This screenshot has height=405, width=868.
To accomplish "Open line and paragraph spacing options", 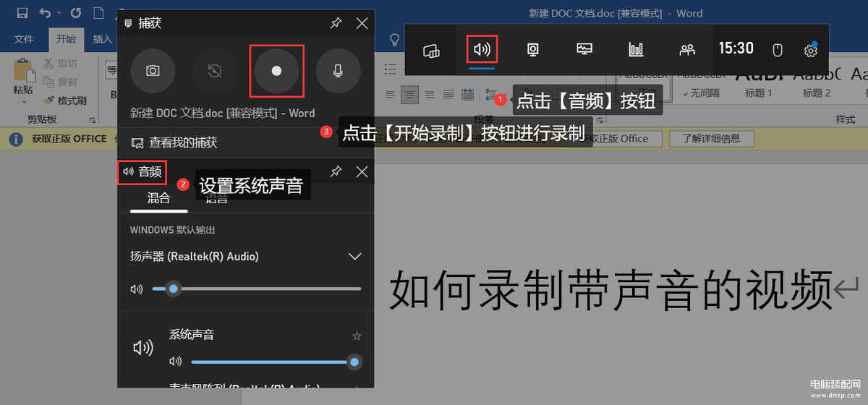I will click(x=490, y=94).
